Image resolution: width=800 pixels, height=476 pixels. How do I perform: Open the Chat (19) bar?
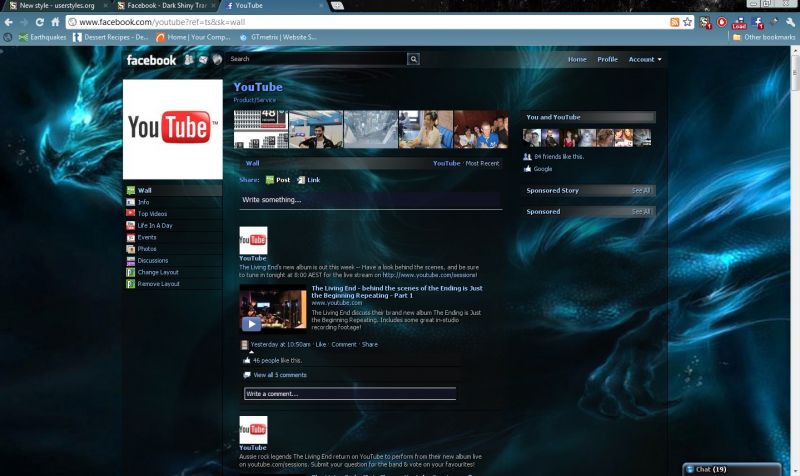coord(732,469)
